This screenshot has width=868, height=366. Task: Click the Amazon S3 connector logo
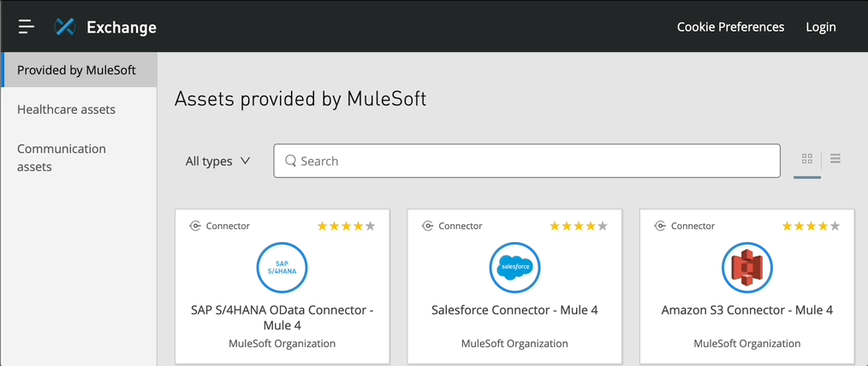tap(747, 268)
